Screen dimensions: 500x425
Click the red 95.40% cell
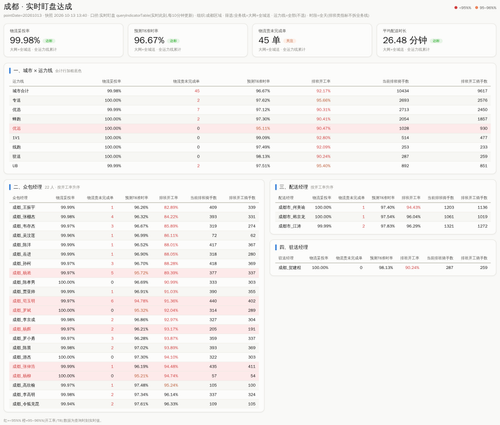tap(323, 166)
